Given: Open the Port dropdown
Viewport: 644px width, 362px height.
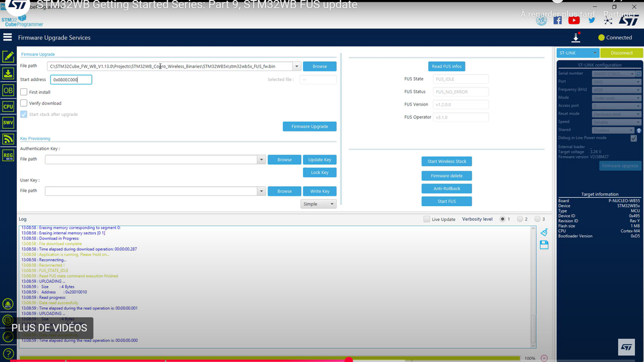Looking at the screenshot, I should [616, 82].
